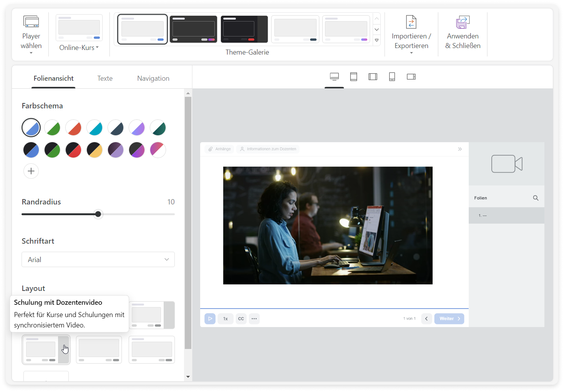Expand the Online-Kurs player dropdown
This screenshot has width=564, height=392.
coord(79,48)
